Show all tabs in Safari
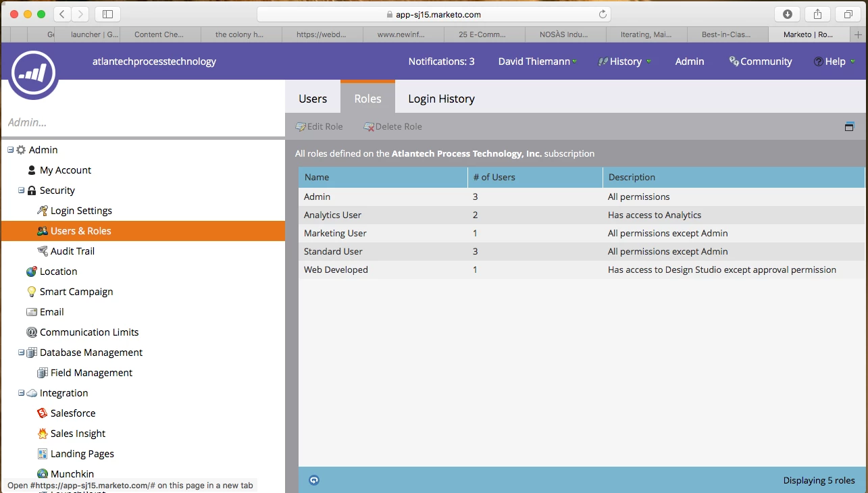The width and height of the screenshot is (868, 493). [848, 14]
